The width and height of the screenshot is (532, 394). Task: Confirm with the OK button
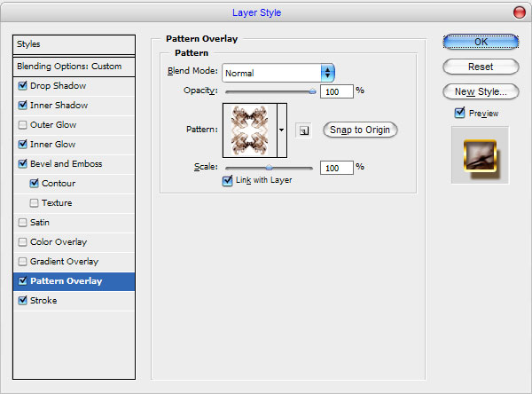pos(481,42)
